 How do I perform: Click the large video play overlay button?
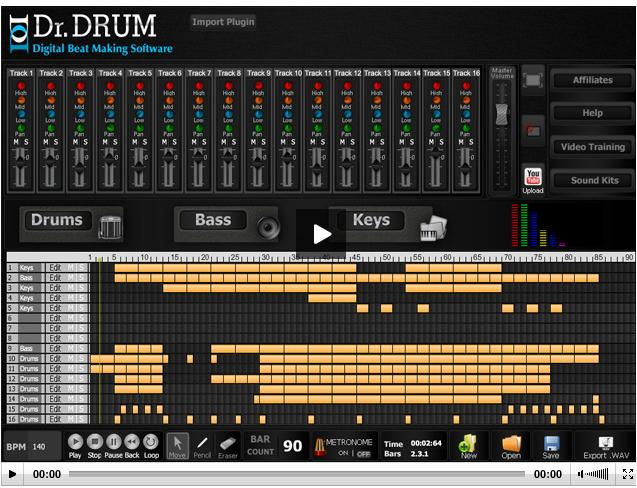321,234
